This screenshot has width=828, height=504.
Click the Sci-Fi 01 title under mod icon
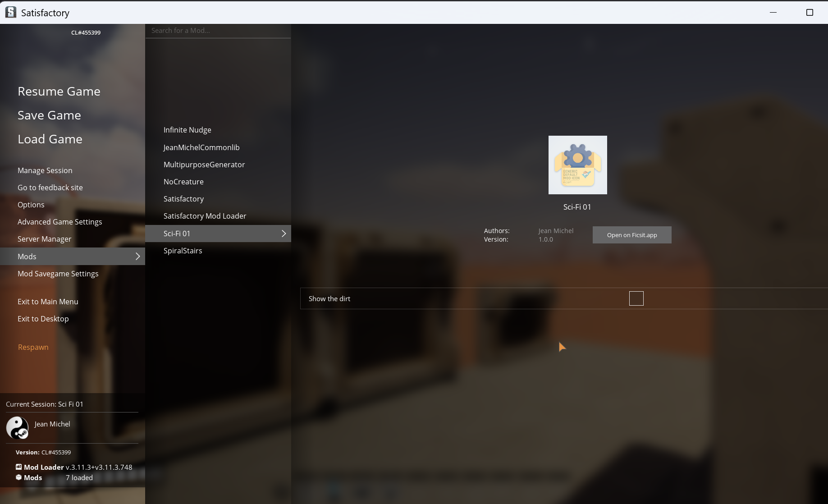click(577, 207)
